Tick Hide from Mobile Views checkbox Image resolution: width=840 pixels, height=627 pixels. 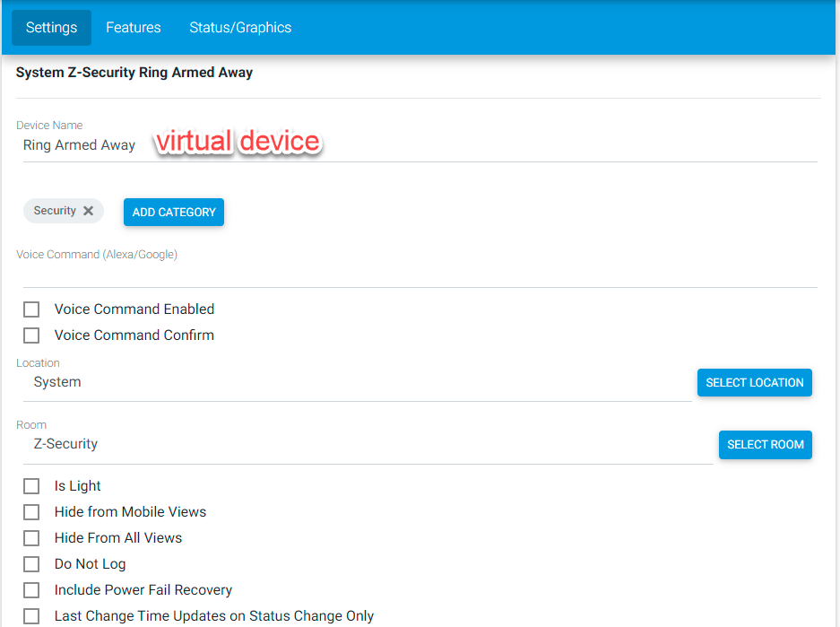point(31,512)
